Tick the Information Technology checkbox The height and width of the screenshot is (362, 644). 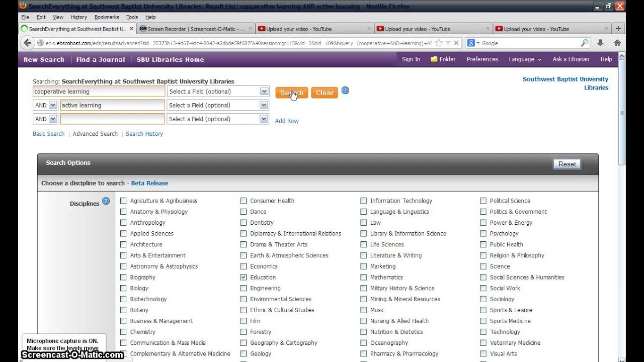point(363,201)
